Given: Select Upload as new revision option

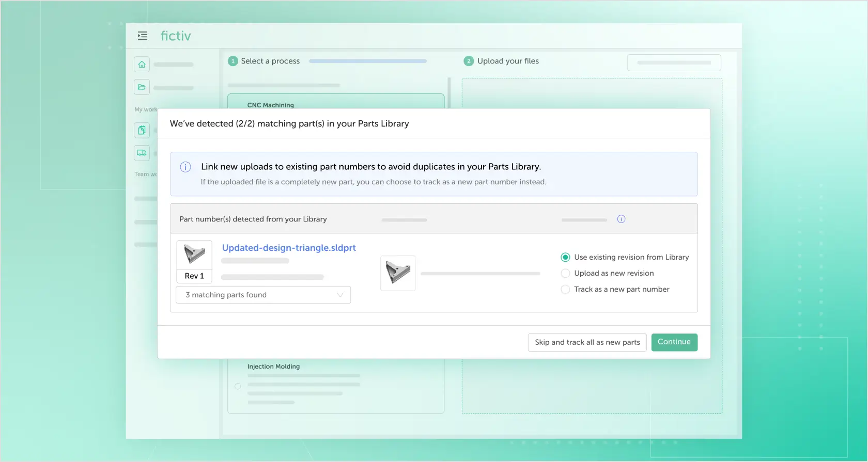Looking at the screenshot, I should click(565, 273).
